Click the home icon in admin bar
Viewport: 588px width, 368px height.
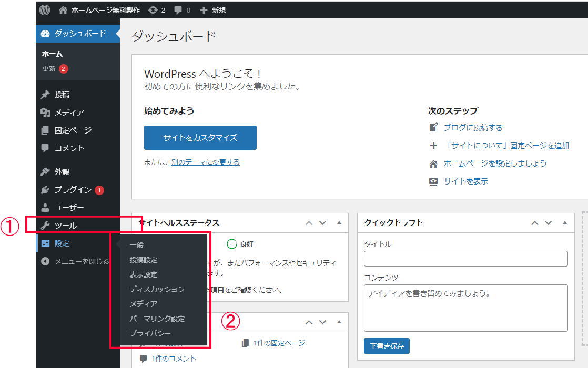pyautogui.click(x=63, y=10)
